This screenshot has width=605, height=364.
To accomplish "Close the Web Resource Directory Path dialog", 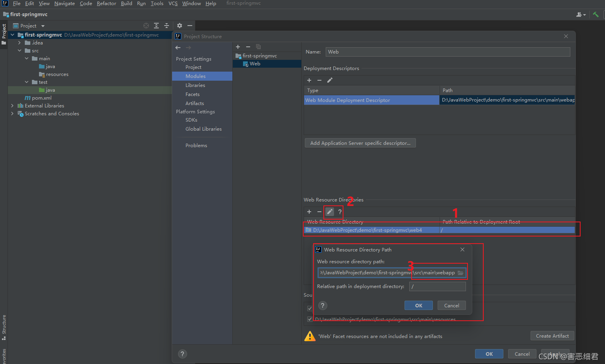I will click(x=462, y=249).
